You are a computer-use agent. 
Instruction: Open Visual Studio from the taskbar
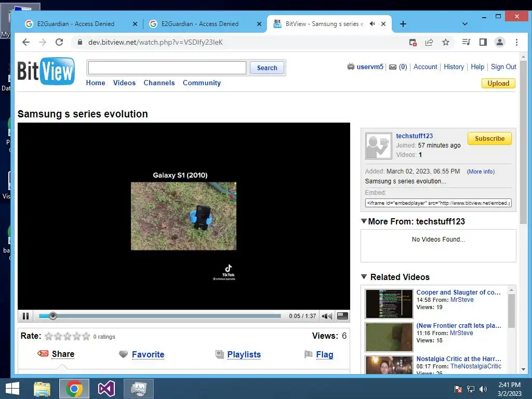coord(107,389)
